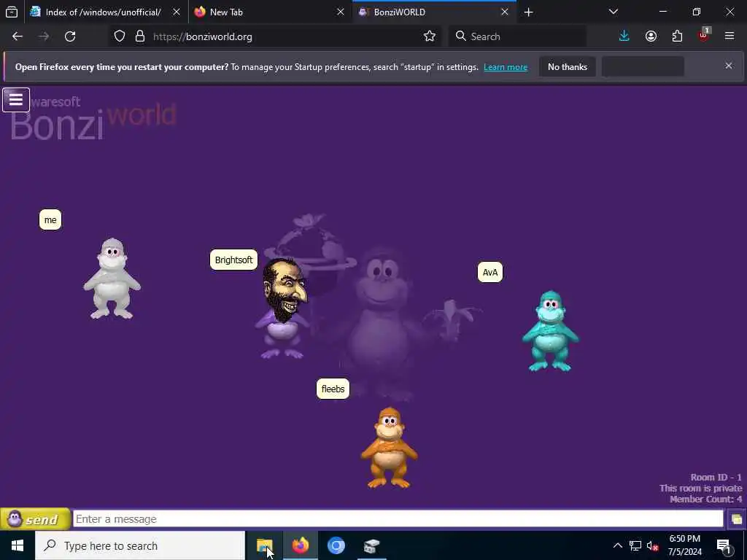Open the Extensions puzzle icon
This screenshot has width=747, height=560.
pos(677,36)
